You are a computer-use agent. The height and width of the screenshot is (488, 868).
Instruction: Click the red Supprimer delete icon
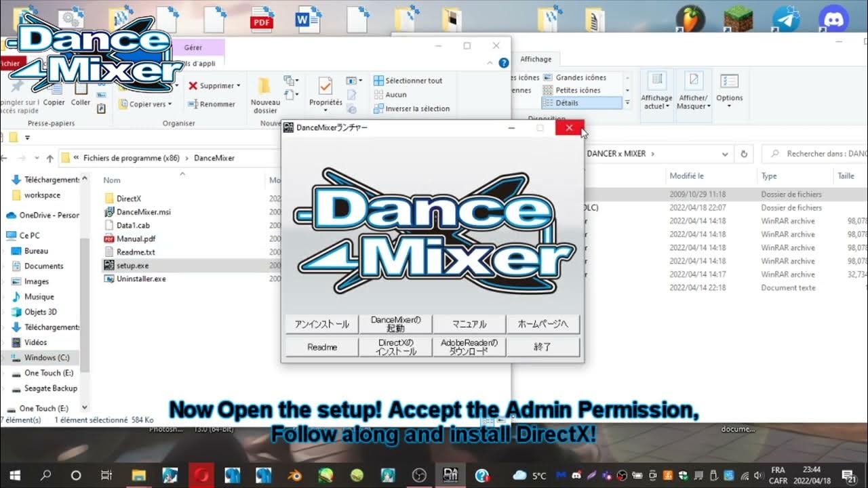tap(193, 86)
